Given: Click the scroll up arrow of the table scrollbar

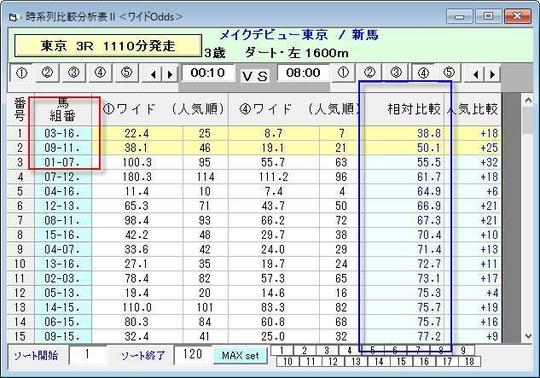Looking at the screenshot, I should tap(528, 100).
